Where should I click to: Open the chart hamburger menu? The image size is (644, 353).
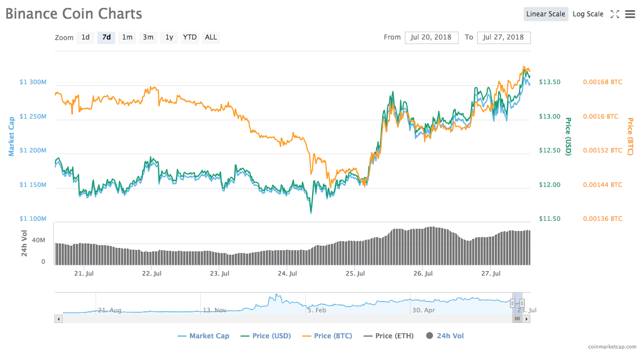[630, 14]
